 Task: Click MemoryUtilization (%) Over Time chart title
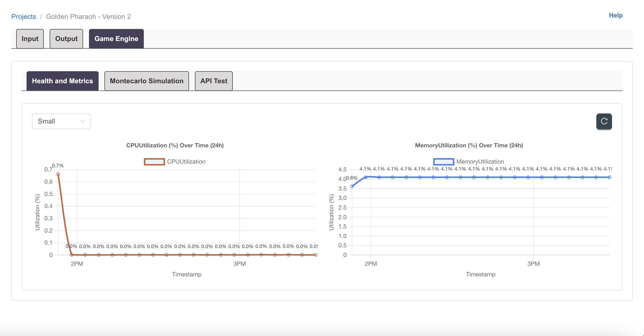[469, 145]
